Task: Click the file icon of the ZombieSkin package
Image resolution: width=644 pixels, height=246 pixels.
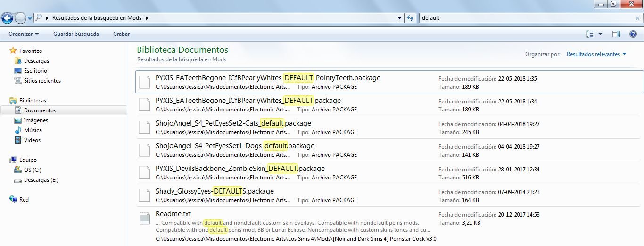Action: (144, 173)
